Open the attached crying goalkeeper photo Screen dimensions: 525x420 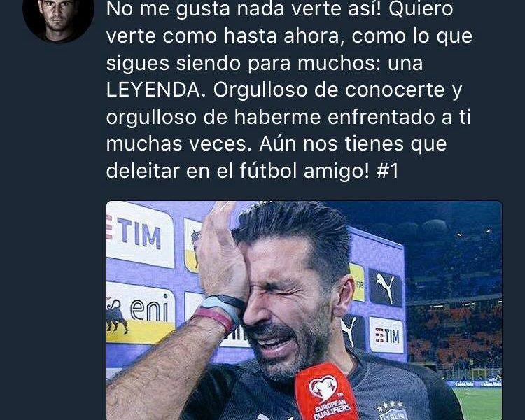click(x=304, y=310)
